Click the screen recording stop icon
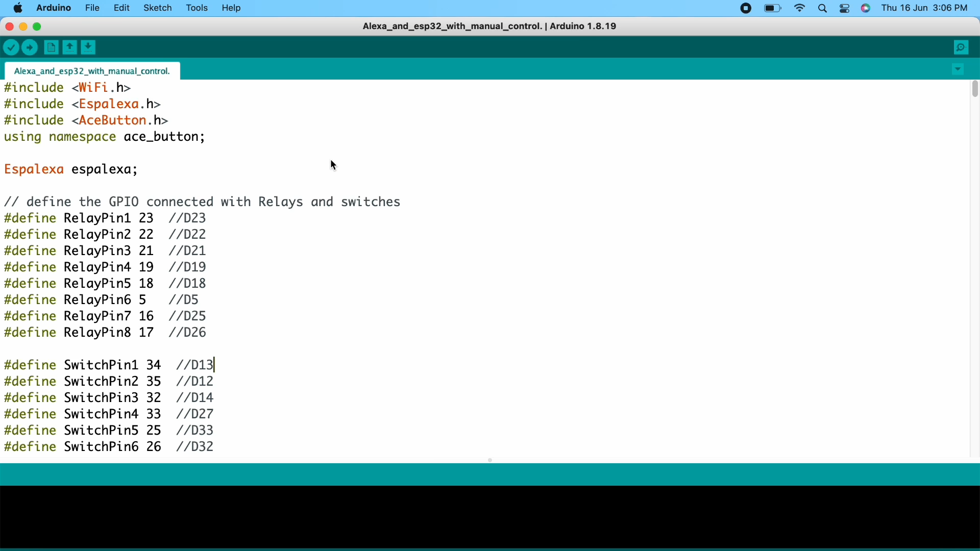 pos(746,8)
